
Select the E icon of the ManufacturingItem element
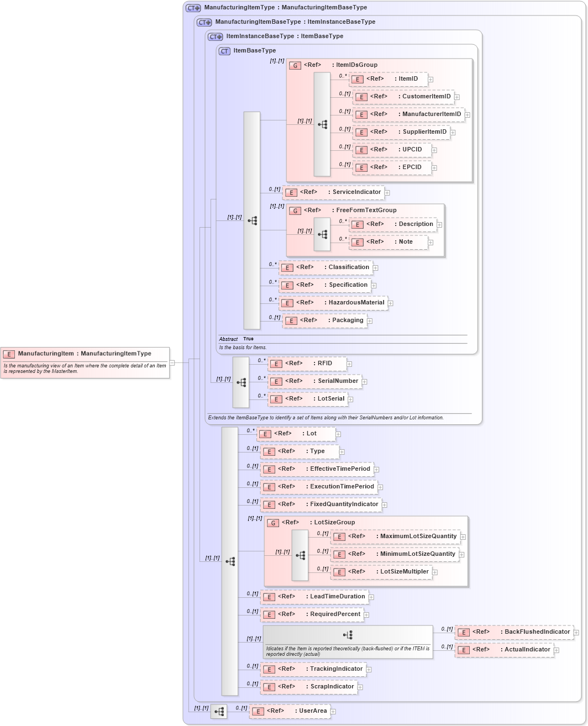coord(8,353)
